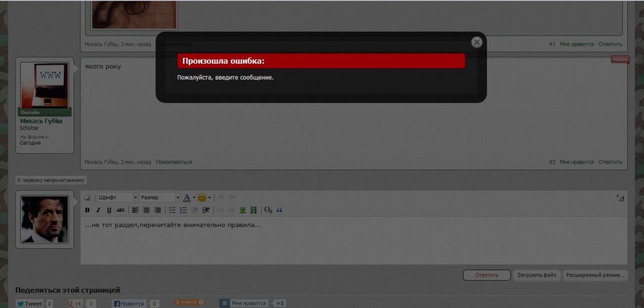
Task: Click the attached image thumbnail in post #1
Action: tap(134, 15)
